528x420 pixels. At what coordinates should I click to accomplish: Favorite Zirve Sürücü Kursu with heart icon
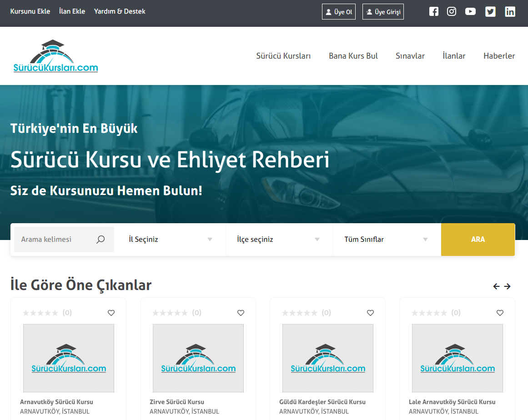click(241, 313)
